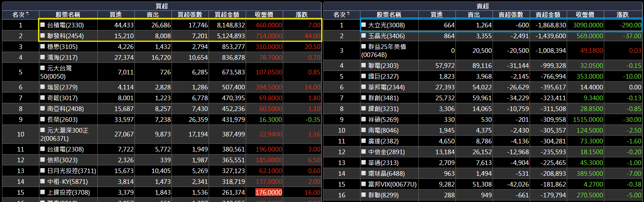Tick the checkbox for 華邦電(2344)
The height and width of the screenshot is (202, 644).
pos(364,87)
